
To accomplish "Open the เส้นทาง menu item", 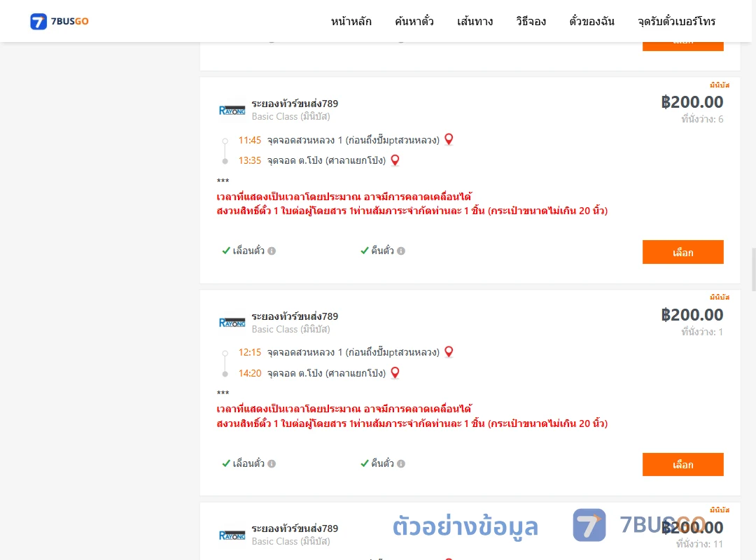I will [x=475, y=21].
